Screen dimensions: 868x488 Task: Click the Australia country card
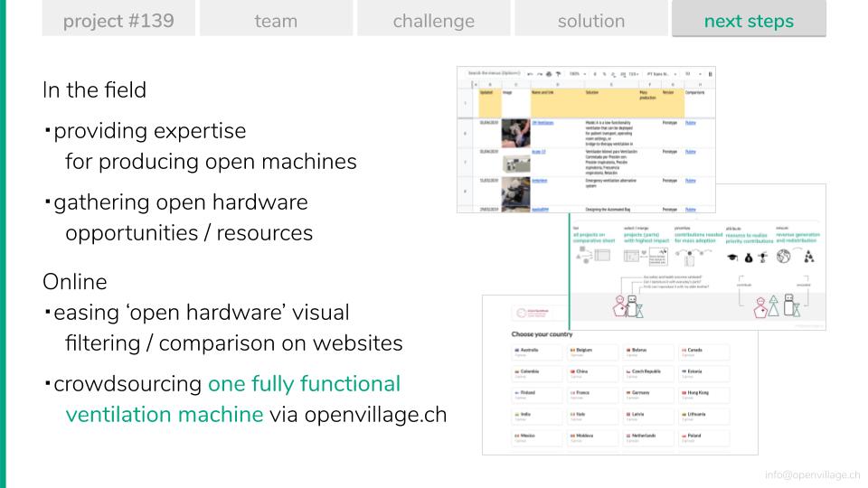click(536, 352)
